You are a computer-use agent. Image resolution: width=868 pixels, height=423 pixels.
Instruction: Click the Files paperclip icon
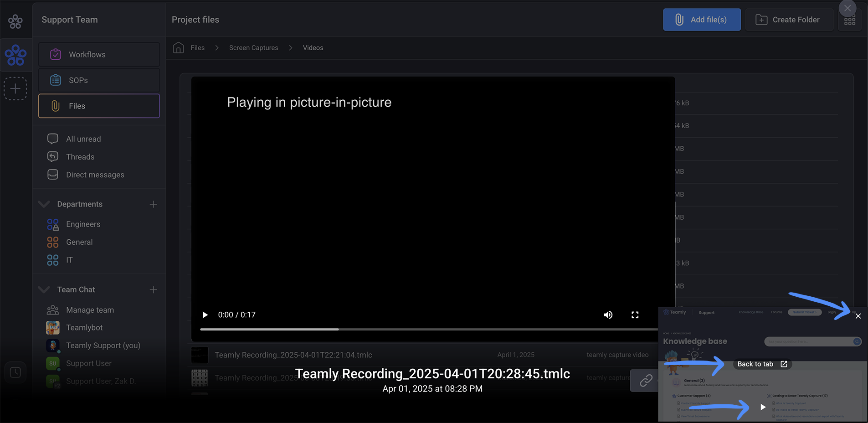[56, 106]
